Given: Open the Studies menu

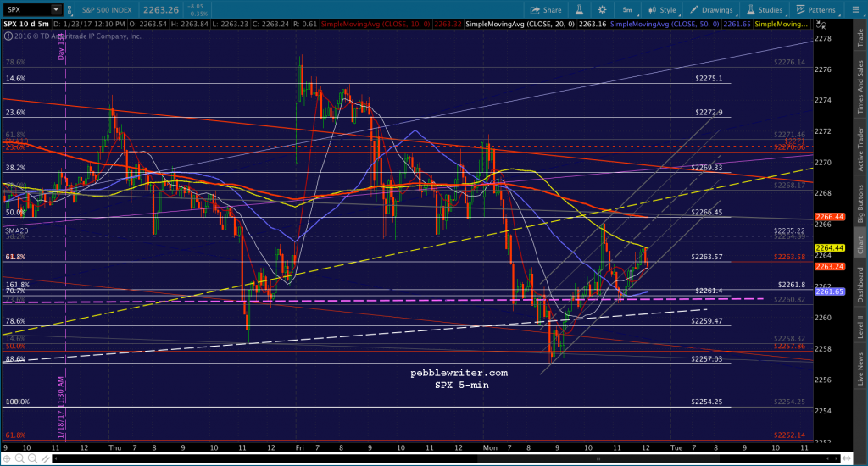Looking at the screenshot, I should [765, 10].
